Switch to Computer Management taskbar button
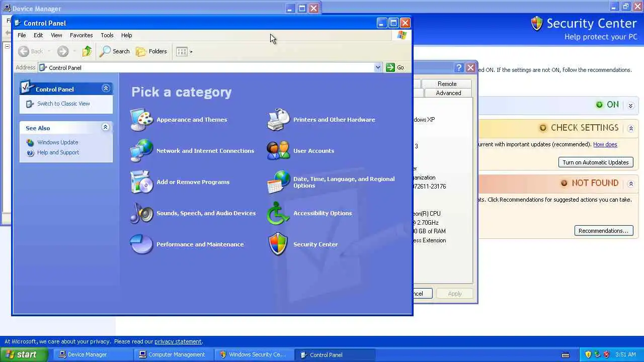The image size is (644, 362). pos(174,354)
